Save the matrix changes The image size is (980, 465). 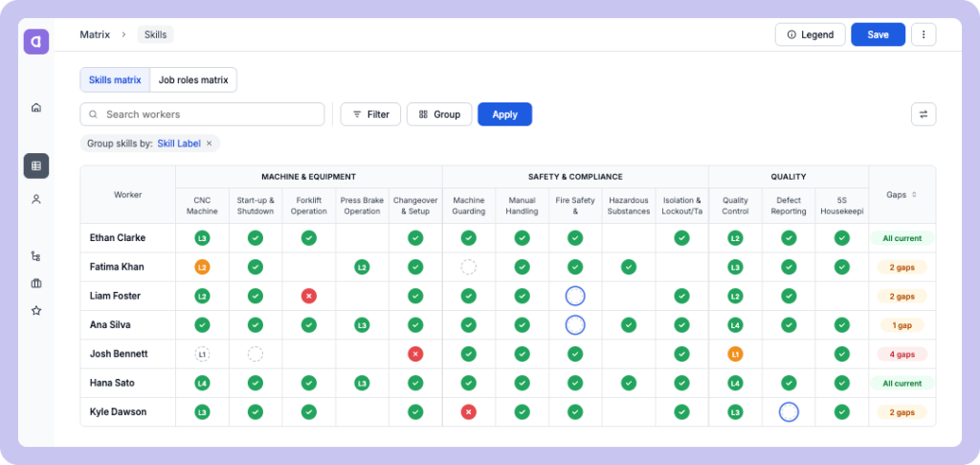point(879,34)
